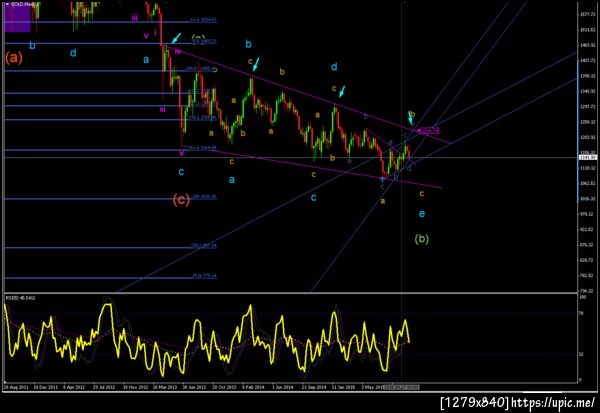600x413 pixels.
Task: Click the 100 level on the RSI scale
Action: coord(581,297)
